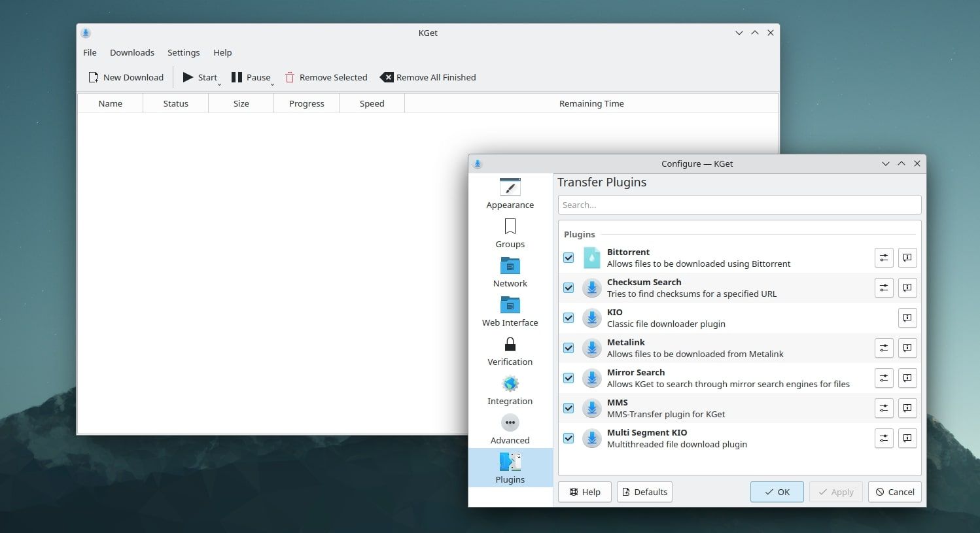
Task: Open the Downloads menu
Action: [131, 52]
